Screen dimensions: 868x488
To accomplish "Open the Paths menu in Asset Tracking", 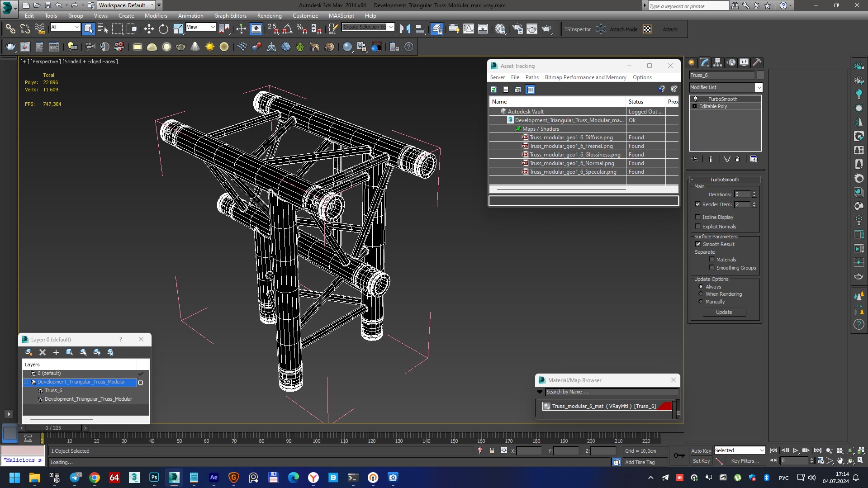I will click(532, 77).
